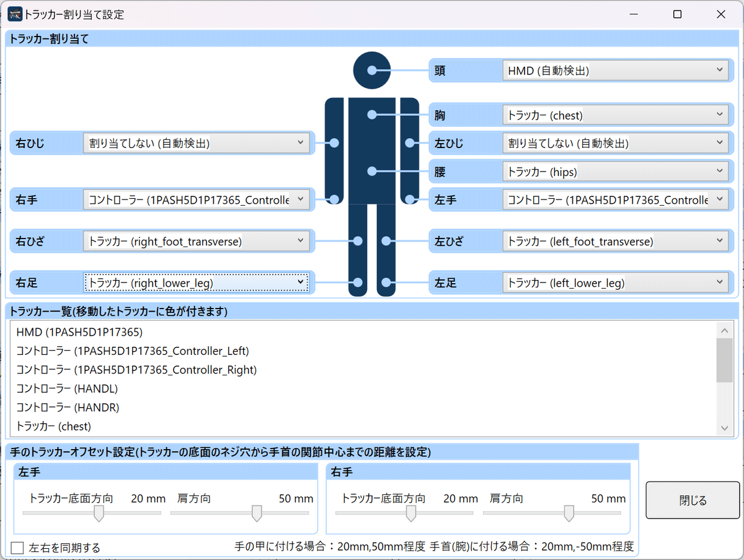Click the 左ひじ elbow node on figure
Viewport: 744px width, 560px height.
[410, 143]
